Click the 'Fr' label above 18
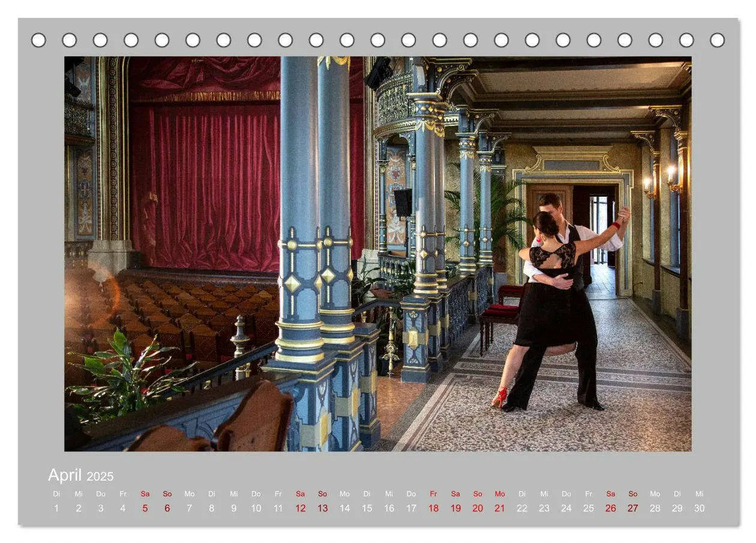This screenshot has height=543, width=756. [x=433, y=494]
